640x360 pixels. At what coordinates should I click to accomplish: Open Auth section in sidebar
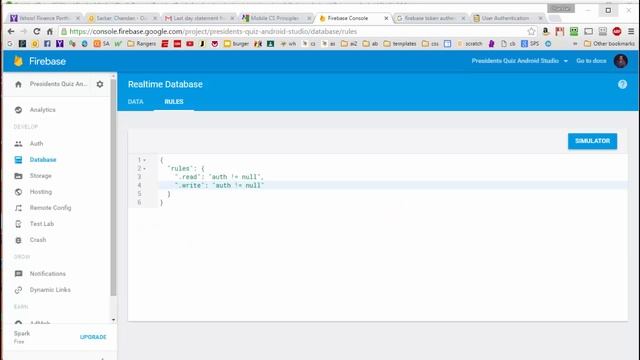coord(36,144)
